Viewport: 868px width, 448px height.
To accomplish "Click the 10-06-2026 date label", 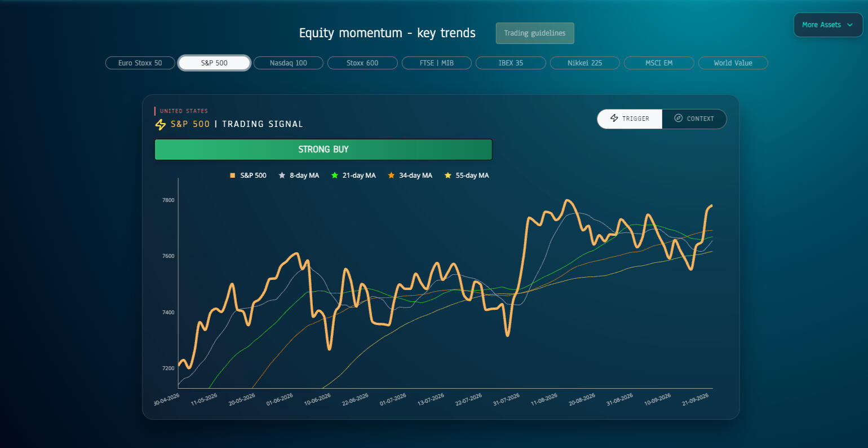I will (317, 399).
